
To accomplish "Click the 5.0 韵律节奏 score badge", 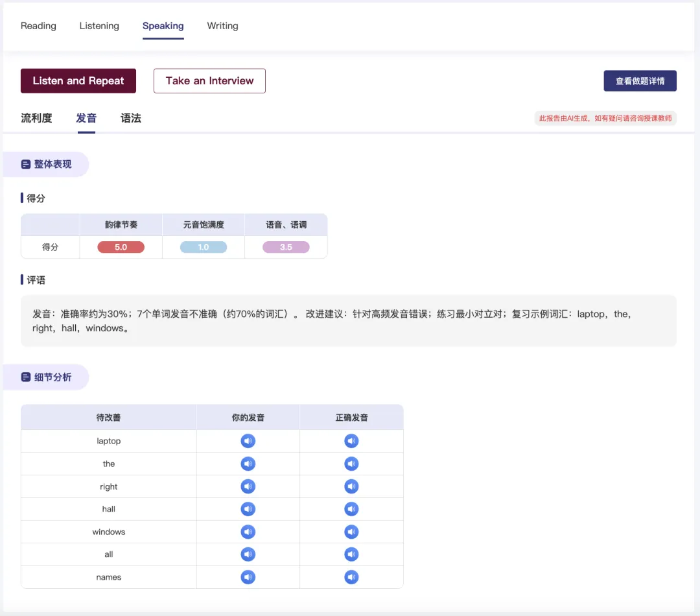I will tap(121, 247).
